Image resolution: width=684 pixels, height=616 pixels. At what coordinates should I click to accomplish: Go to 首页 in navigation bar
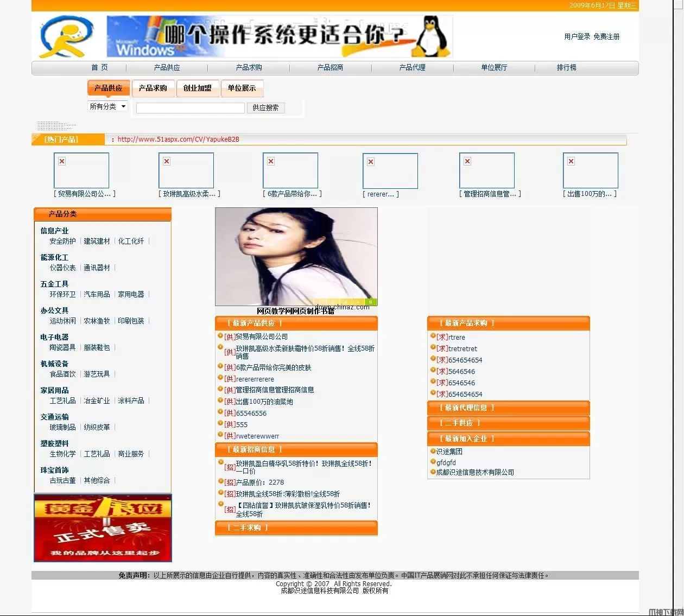pos(99,67)
